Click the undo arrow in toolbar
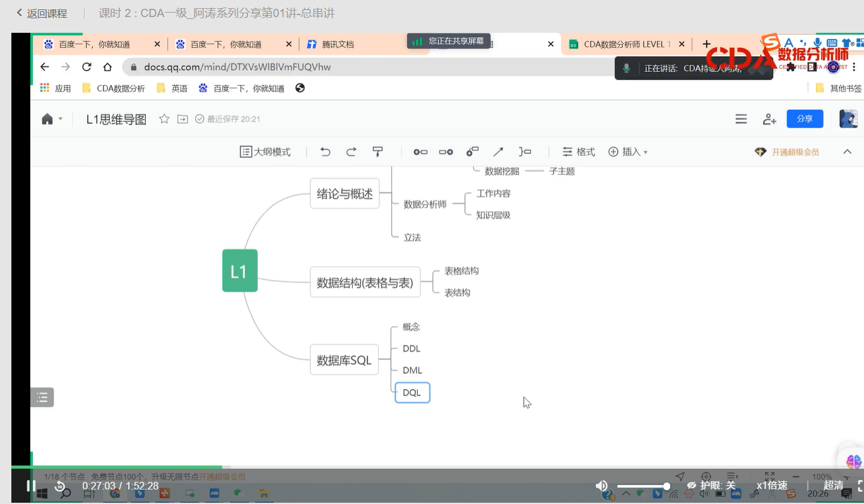864x504 pixels. 325,152
